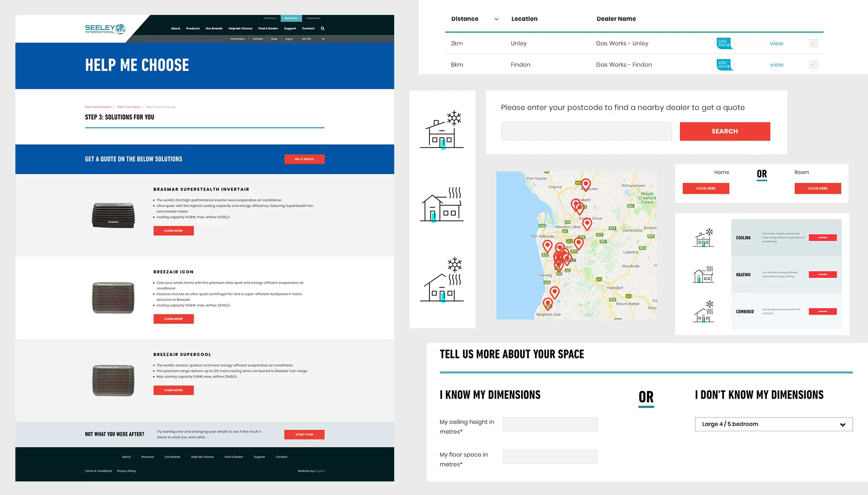The width and height of the screenshot is (868, 495).
Task: Click the ceiling height in metres field
Action: tap(550, 424)
